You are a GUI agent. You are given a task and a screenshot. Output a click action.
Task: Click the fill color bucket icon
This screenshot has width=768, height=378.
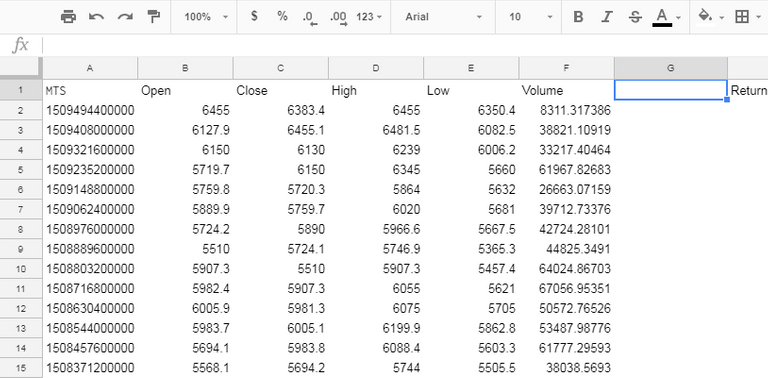pyautogui.click(x=705, y=16)
